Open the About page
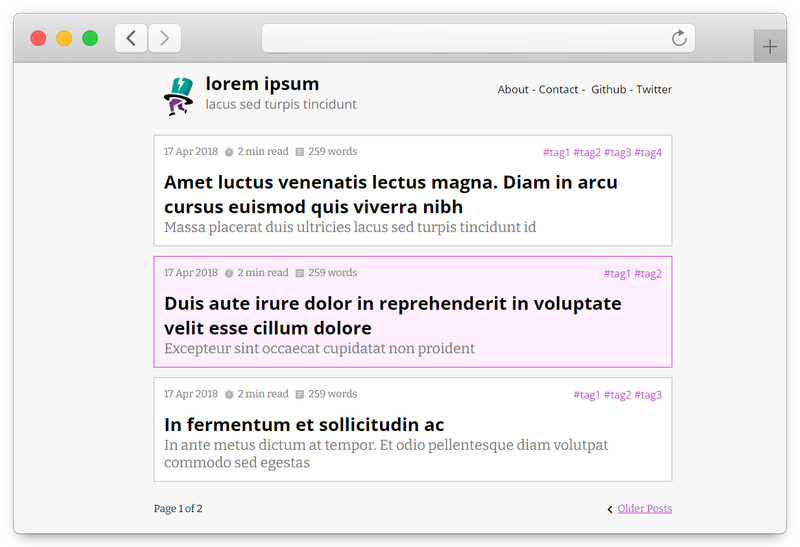 [513, 89]
